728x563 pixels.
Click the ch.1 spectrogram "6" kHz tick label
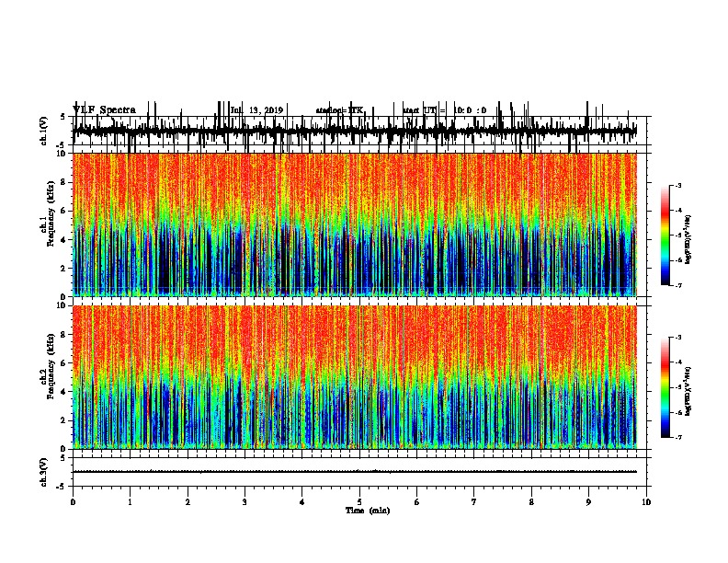coord(64,211)
